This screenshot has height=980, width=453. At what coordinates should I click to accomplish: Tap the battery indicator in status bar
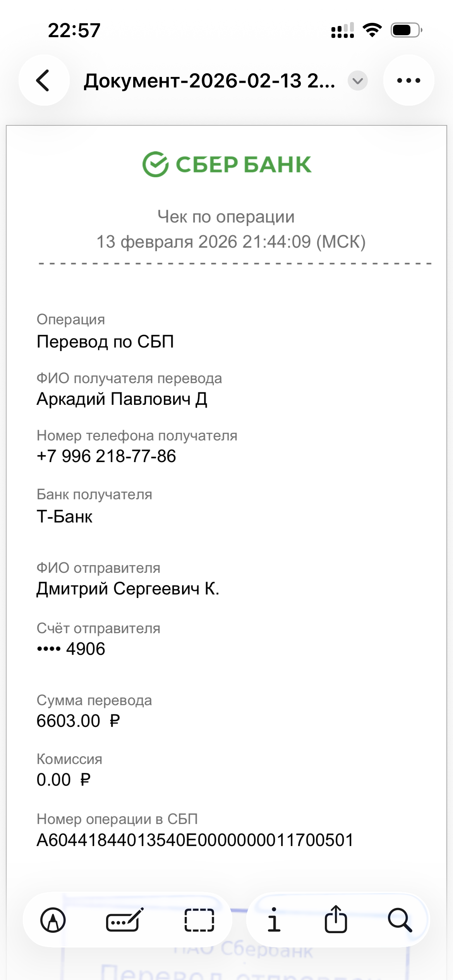(406, 30)
